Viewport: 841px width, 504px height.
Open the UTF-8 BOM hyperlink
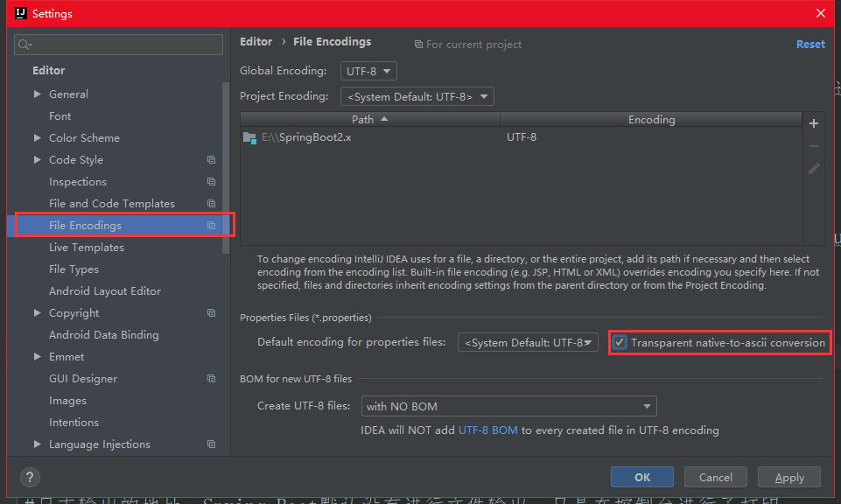point(488,430)
